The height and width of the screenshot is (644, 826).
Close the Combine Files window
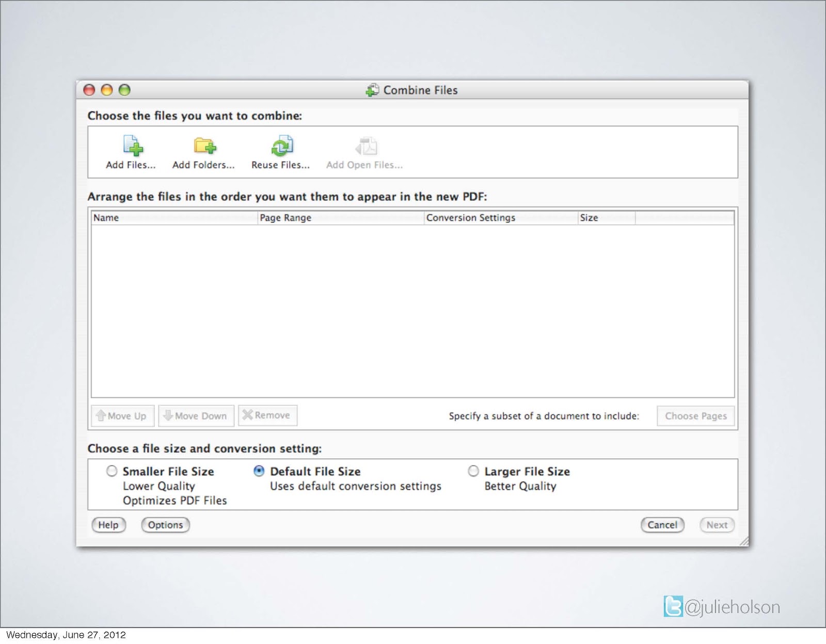pos(89,90)
